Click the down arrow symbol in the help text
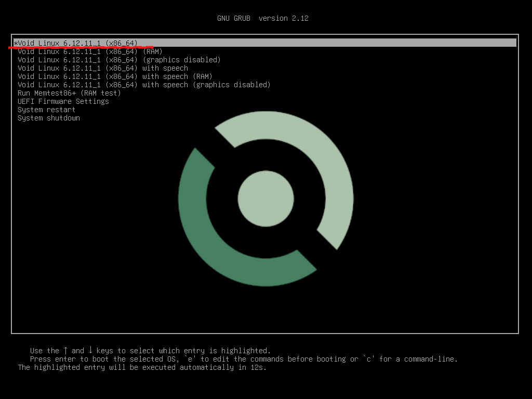The height and width of the screenshot is (399, 532). pos(90,351)
